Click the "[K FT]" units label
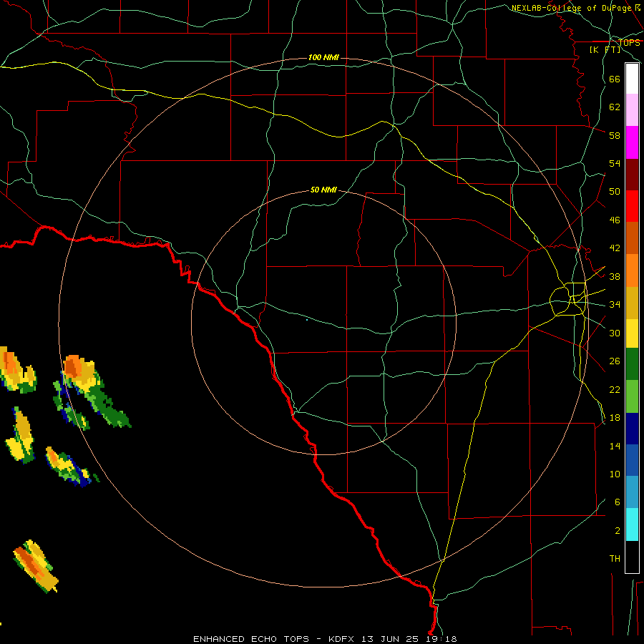644x644 pixels. coord(605,49)
